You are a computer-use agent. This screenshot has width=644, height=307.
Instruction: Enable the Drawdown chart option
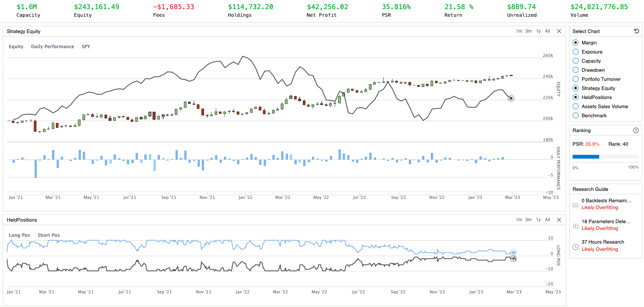pos(576,70)
